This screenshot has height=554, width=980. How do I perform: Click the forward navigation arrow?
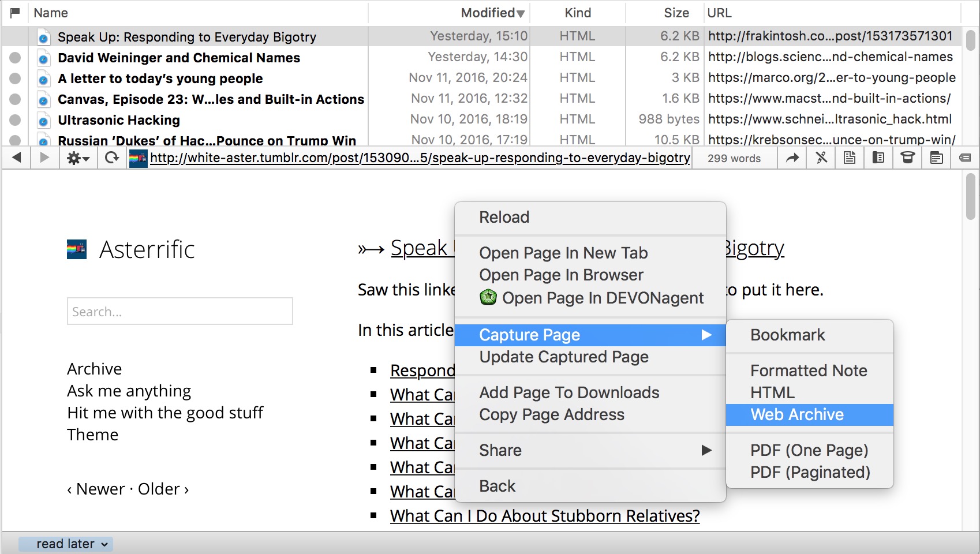coord(44,158)
